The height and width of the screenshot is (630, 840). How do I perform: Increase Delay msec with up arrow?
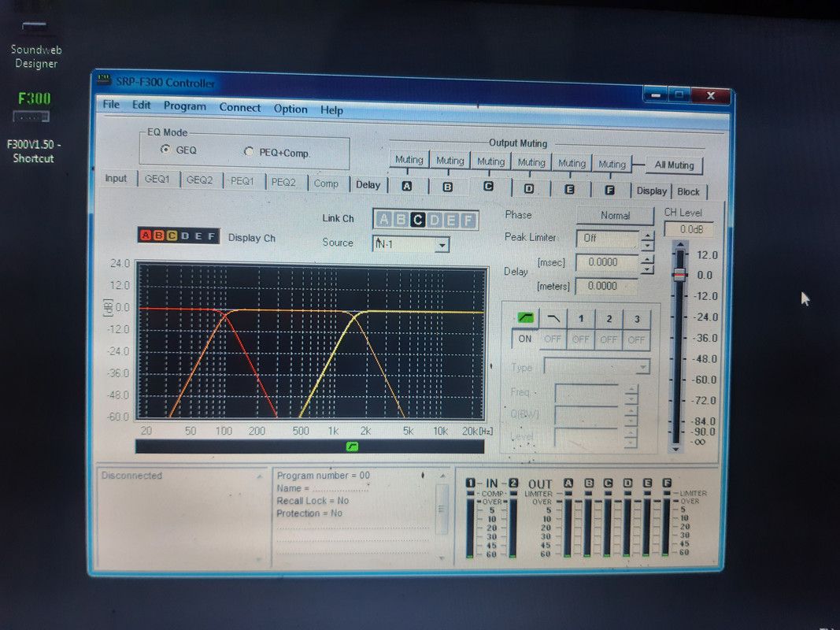click(648, 259)
